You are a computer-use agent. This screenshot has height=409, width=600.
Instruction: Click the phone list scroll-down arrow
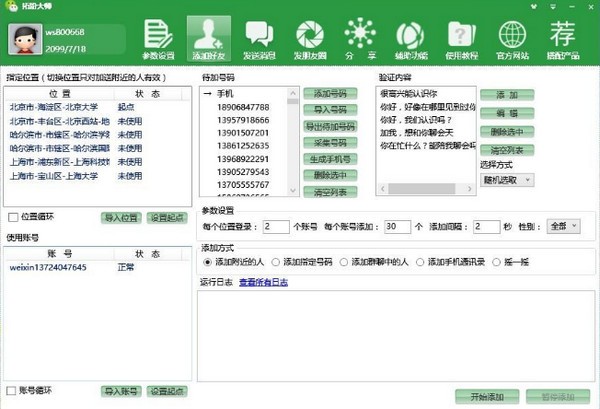pyautogui.click(x=293, y=190)
